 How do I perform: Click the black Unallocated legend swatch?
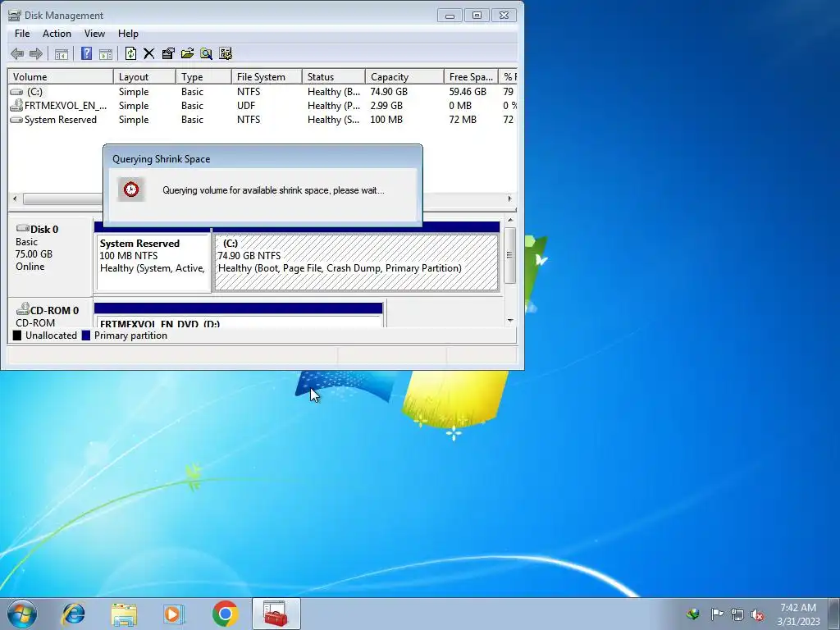point(17,336)
